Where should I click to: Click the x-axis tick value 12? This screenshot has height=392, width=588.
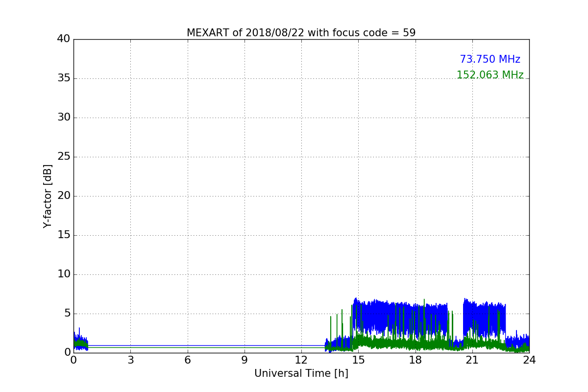pyautogui.click(x=301, y=360)
